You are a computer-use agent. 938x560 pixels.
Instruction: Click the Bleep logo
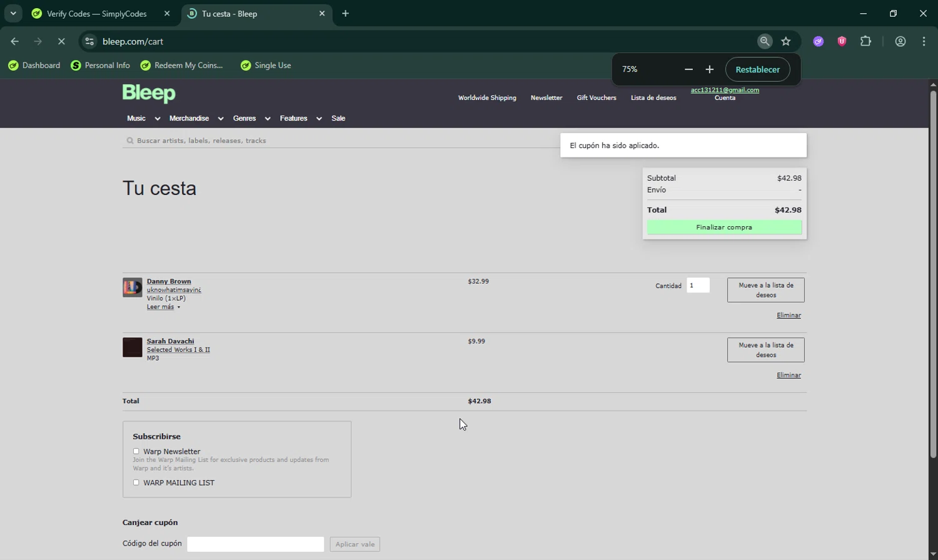coord(149,94)
